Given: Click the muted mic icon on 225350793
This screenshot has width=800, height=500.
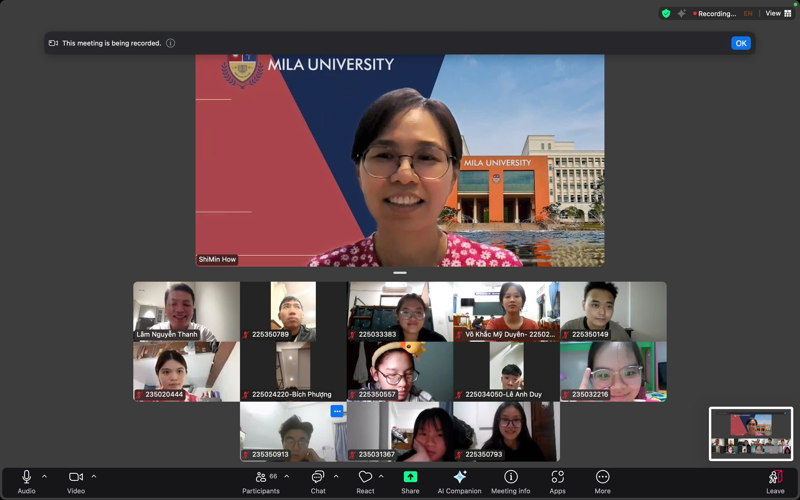Looking at the screenshot, I should coord(459,455).
